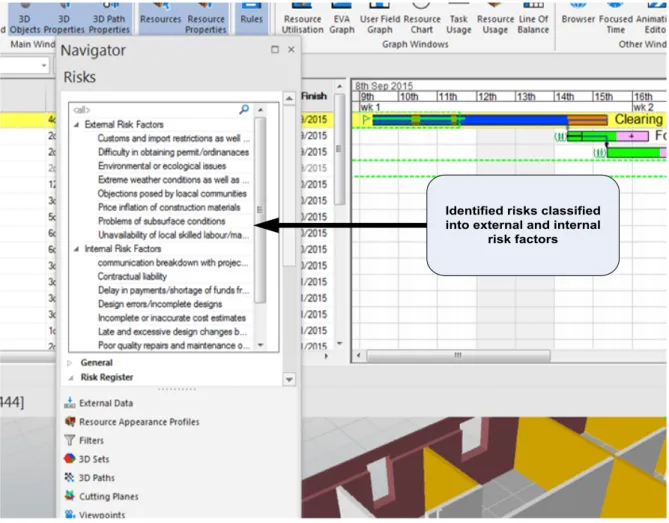Open External Data in Navigator
The height and width of the screenshot is (523, 669).
coord(105,403)
